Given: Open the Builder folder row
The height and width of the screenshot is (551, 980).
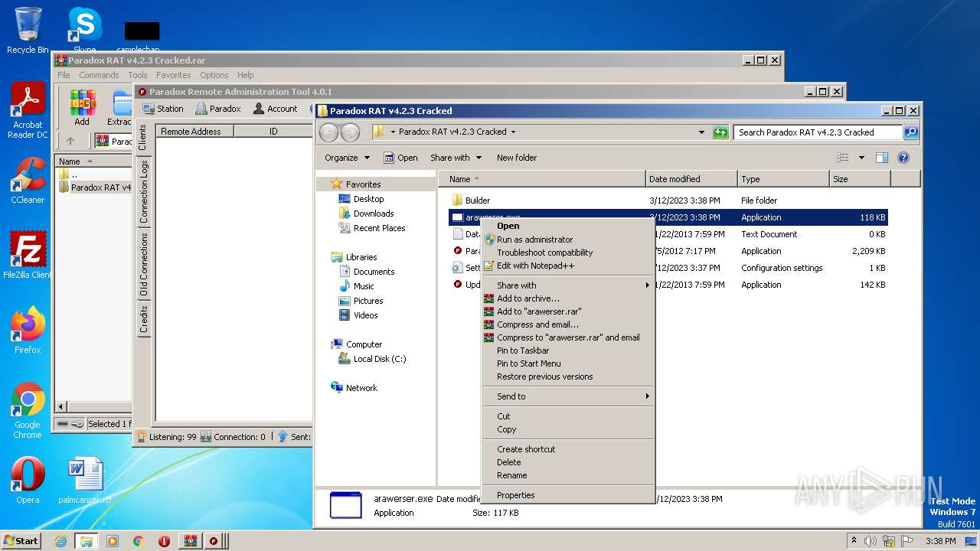Looking at the screenshot, I should [668, 201].
